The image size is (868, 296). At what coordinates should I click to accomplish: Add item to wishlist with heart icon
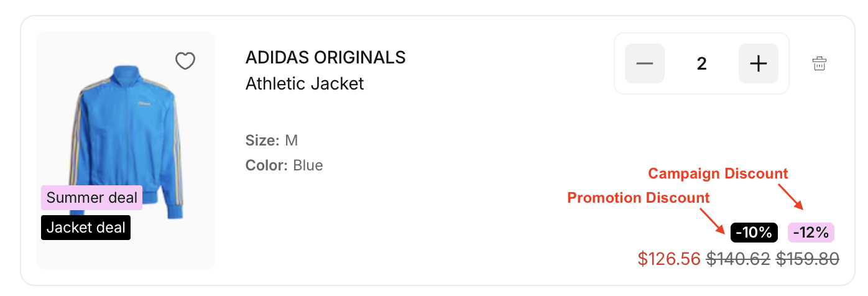pos(185,61)
